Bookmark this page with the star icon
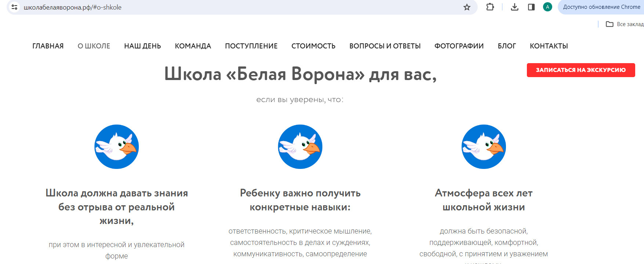Viewport: 644px width, 264px height. tap(467, 7)
